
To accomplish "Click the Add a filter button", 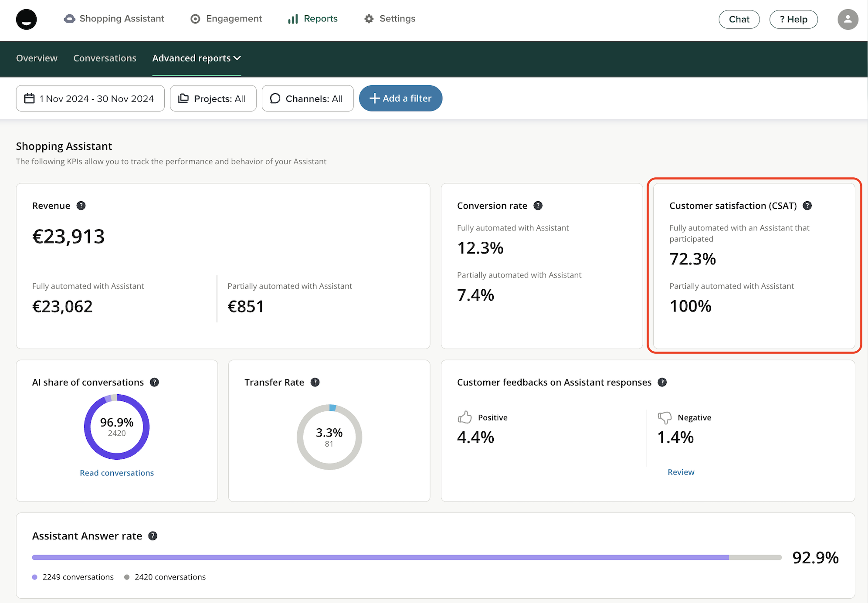I will coord(400,98).
